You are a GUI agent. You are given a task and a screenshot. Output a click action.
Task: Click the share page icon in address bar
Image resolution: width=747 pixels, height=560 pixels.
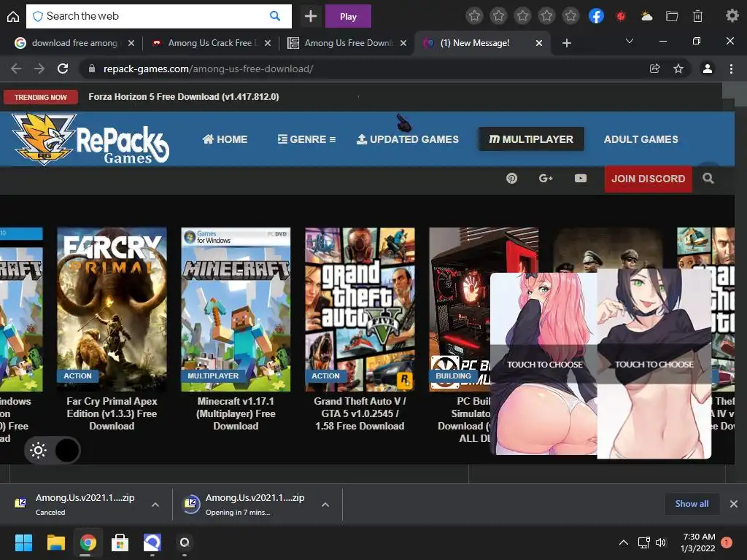click(x=654, y=69)
